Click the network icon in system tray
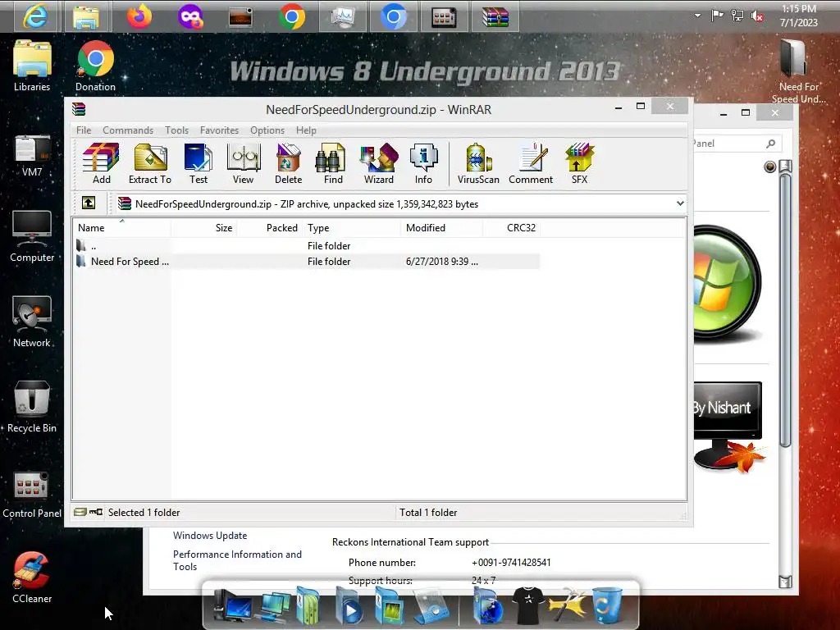 pyautogui.click(x=737, y=16)
